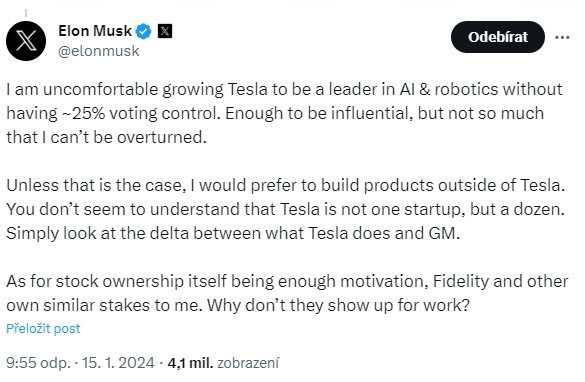This screenshot has height=382, width=585.
Task: Click the 15. 1. 2024 post date
Action: pyautogui.click(x=118, y=363)
